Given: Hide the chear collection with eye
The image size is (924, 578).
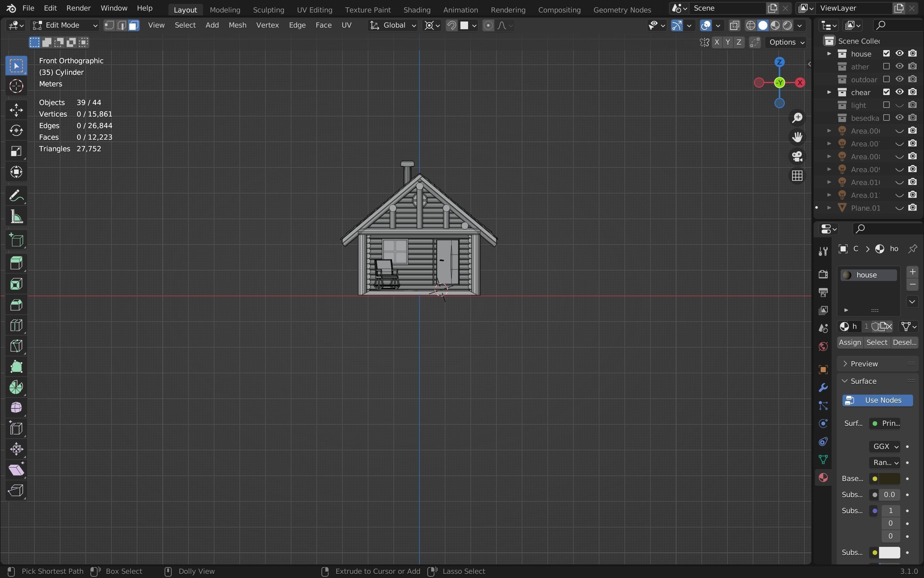Looking at the screenshot, I should pos(899,92).
